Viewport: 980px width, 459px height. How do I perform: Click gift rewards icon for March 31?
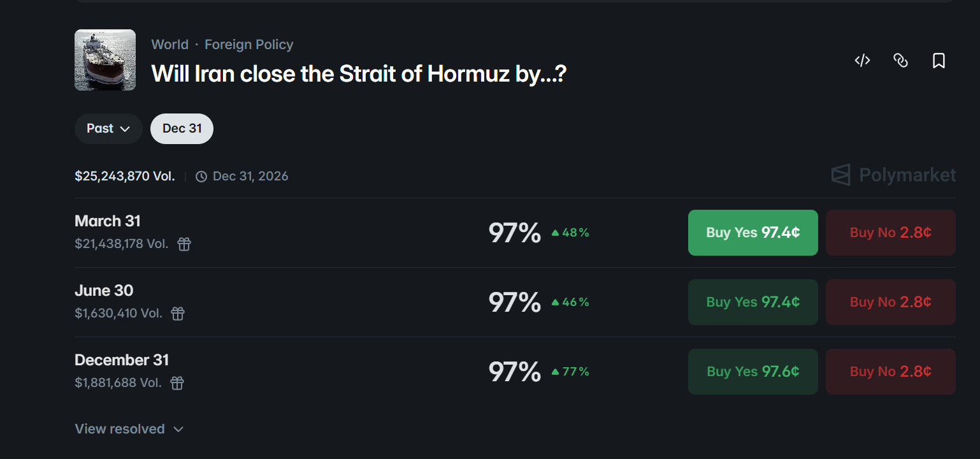click(x=184, y=244)
